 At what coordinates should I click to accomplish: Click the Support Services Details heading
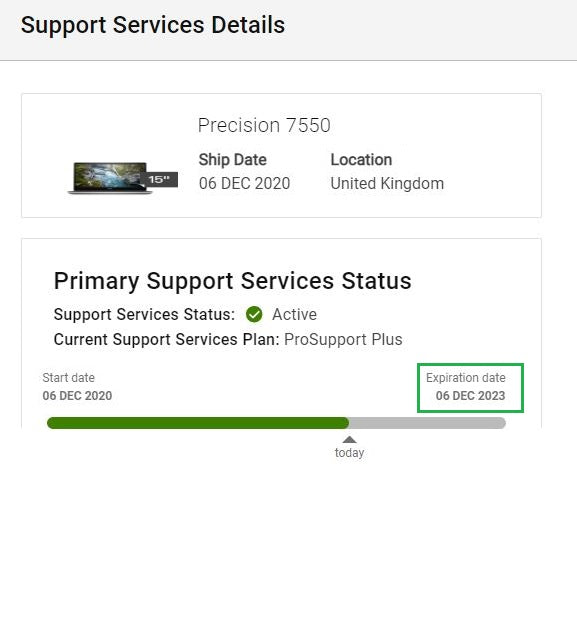point(153,25)
